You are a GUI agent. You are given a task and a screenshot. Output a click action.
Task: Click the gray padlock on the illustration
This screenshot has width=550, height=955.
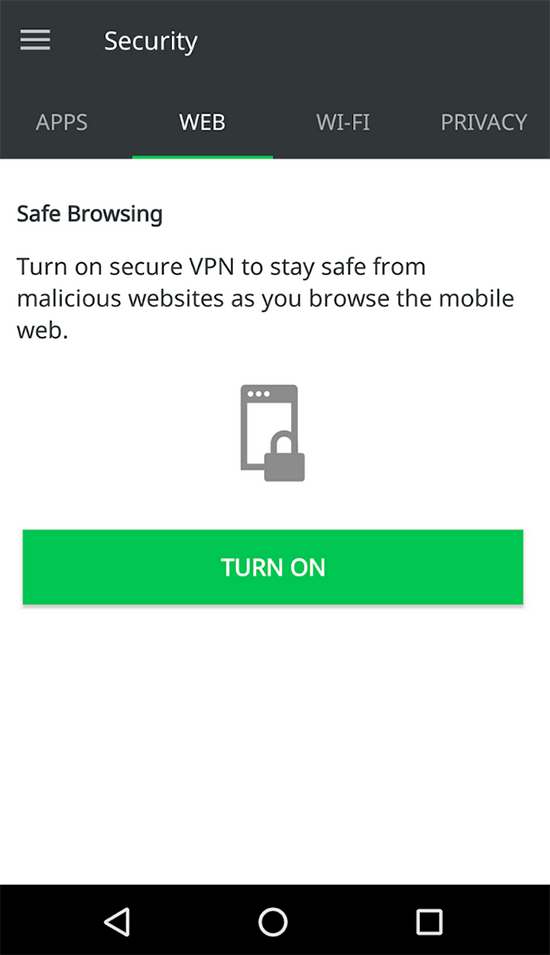[x=284, y=456]
